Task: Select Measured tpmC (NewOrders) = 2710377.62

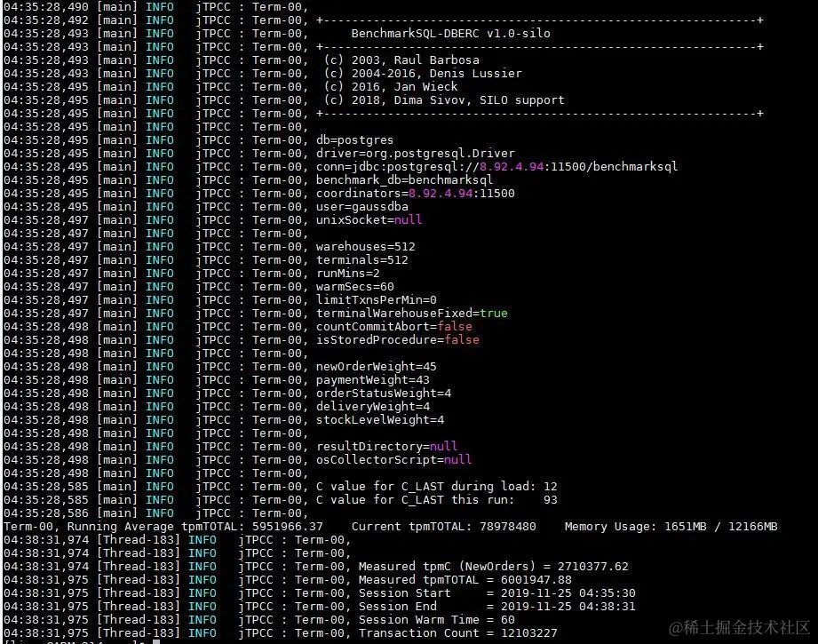Action: 494,566
